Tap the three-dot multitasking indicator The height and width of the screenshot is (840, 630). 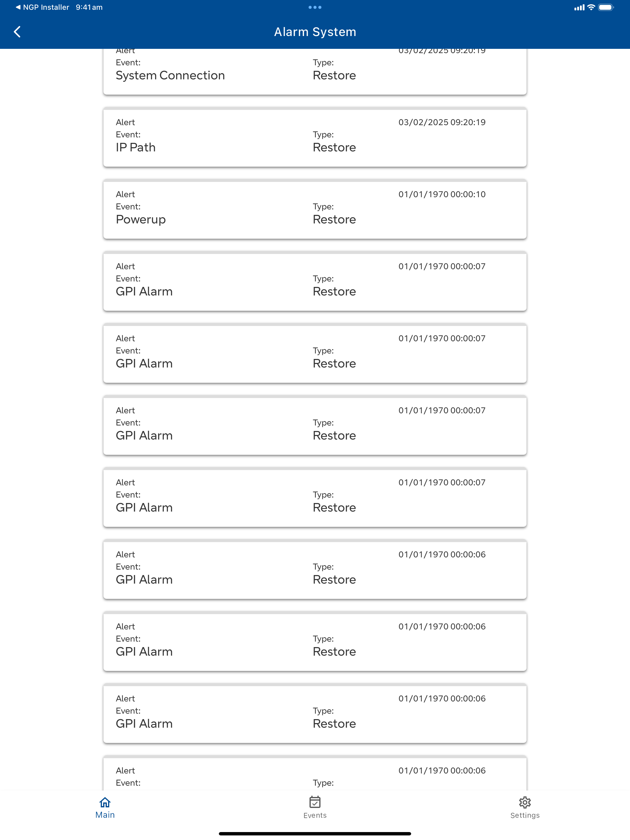point(315,7)
